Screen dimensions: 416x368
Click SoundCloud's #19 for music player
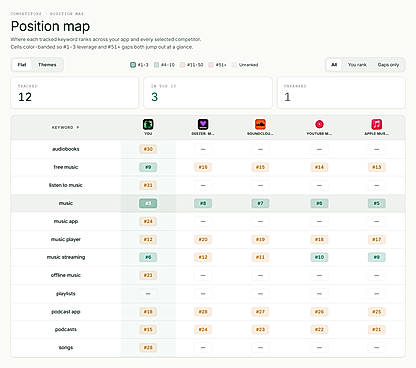coord(260,239)
